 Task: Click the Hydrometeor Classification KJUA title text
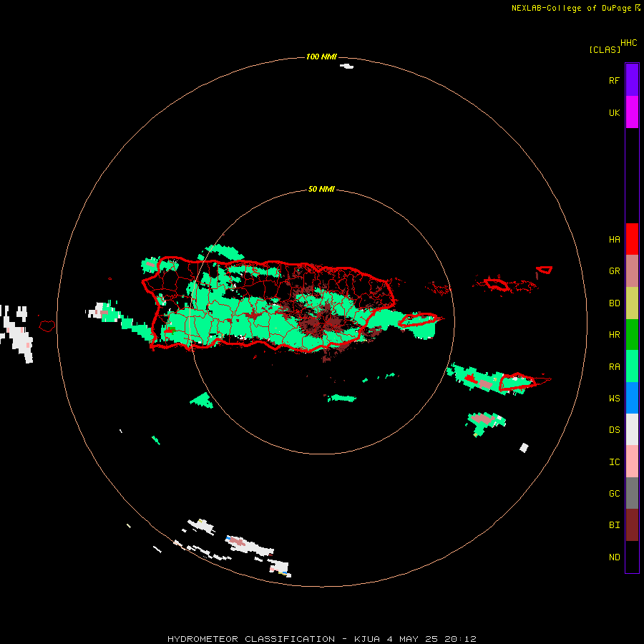coord(321,639)
